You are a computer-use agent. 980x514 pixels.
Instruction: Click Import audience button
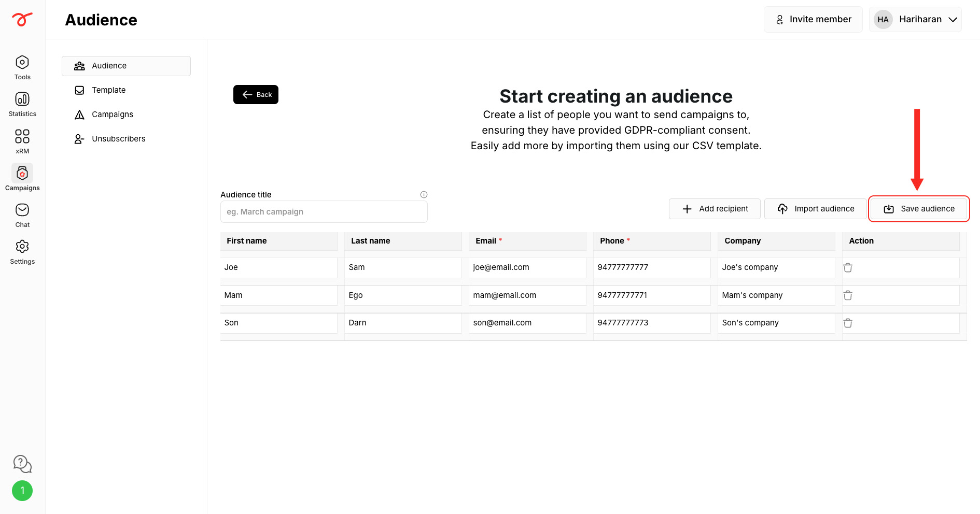coord(815,209)
